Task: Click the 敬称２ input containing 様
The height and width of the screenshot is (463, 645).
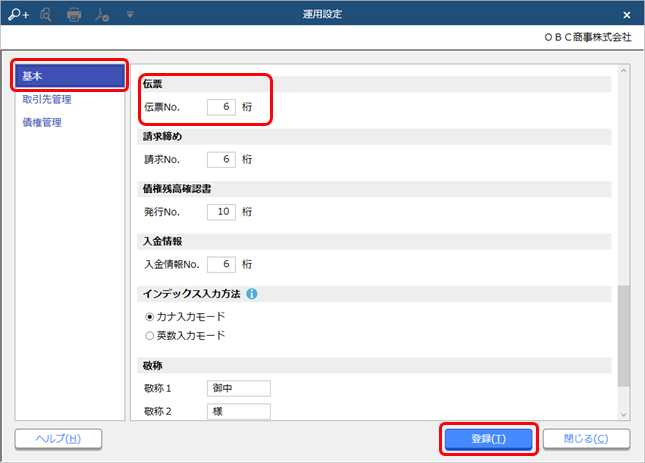Action: pos(239,411)
